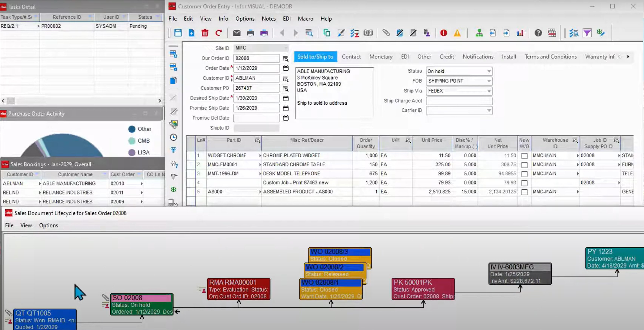Image resolution: width=644 pixels, height=330 pixels.
Task: Enable New W/O checkbox for A8000 line
Action: pos(524,192)
